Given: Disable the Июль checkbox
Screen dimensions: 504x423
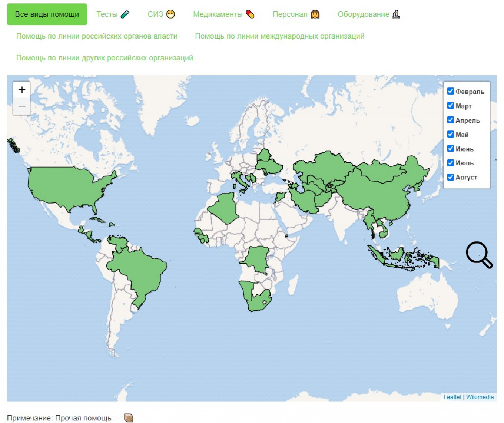Looking at the screenshot, I should tap(451, 163).
